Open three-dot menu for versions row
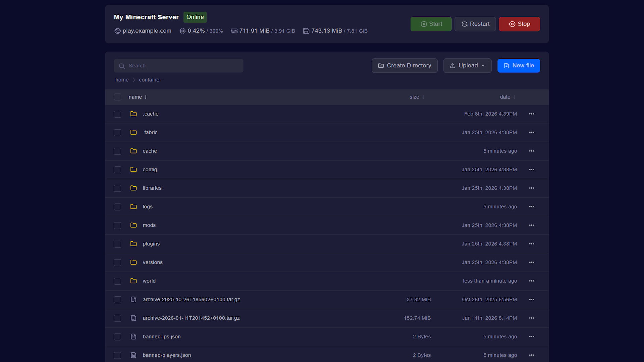 531,262
